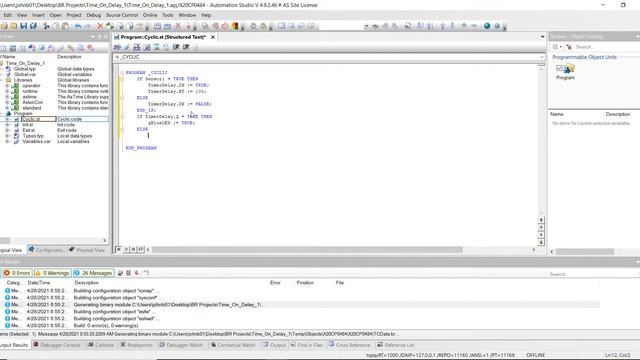The height and width of the screenshot is (360, 640).
Task: Click the red X delete icon
Action: point(100,26)
